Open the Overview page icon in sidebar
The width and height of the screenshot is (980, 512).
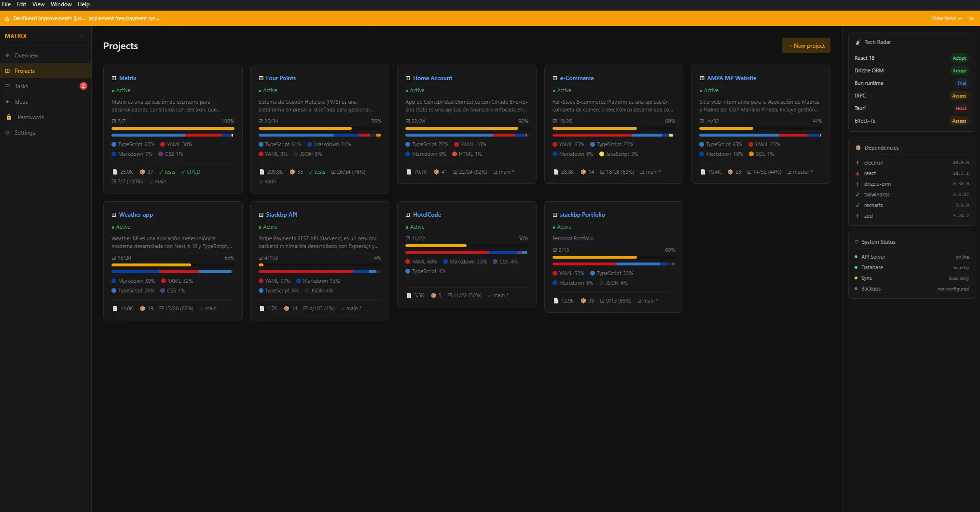coord(7,55)
